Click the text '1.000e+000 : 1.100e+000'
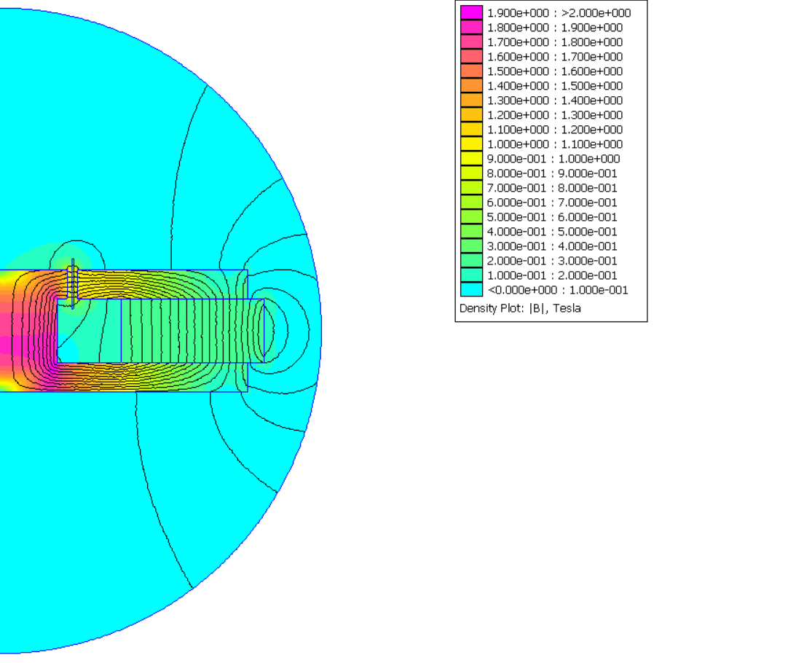 pyautogui.click(x=555, y=144)
